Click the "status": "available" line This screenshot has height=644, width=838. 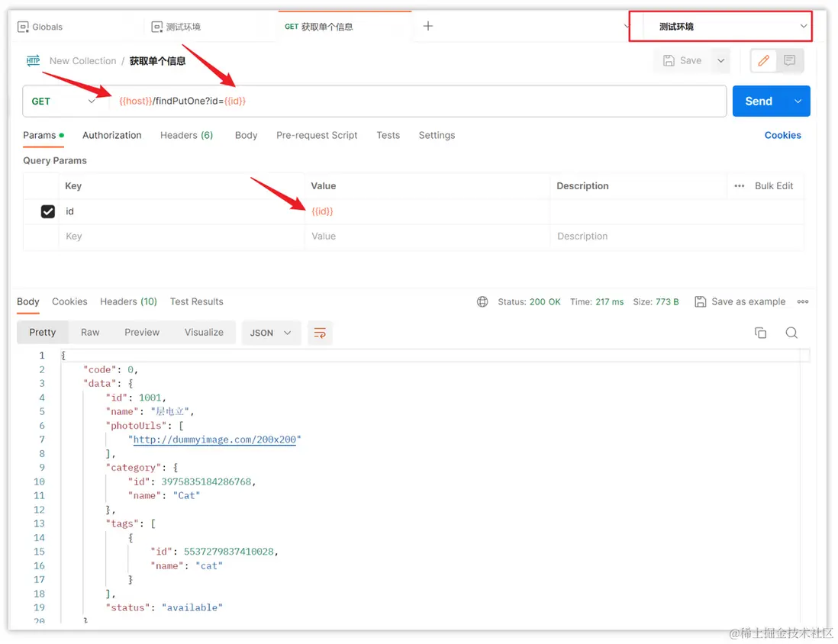(164, 607)
